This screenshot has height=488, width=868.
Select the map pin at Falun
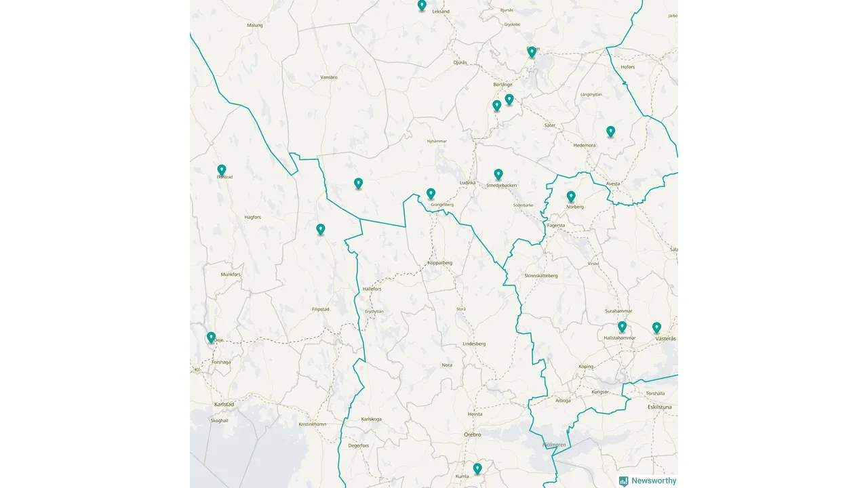pos(532,52)
